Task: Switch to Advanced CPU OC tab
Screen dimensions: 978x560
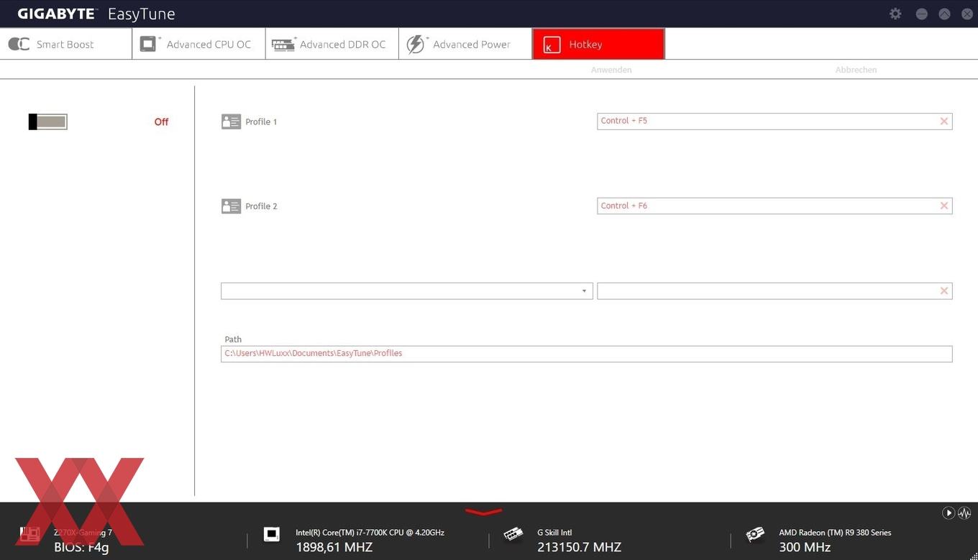Action: coord(199,44)
